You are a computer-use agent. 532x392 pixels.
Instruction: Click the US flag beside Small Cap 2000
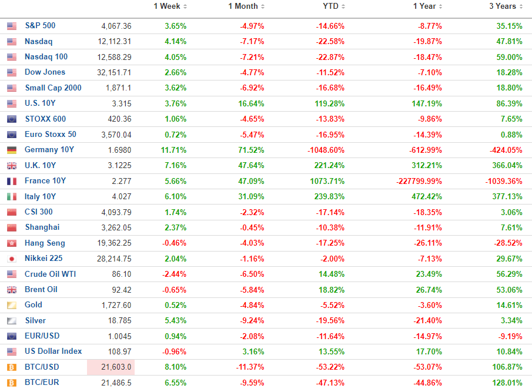[12, 88]
